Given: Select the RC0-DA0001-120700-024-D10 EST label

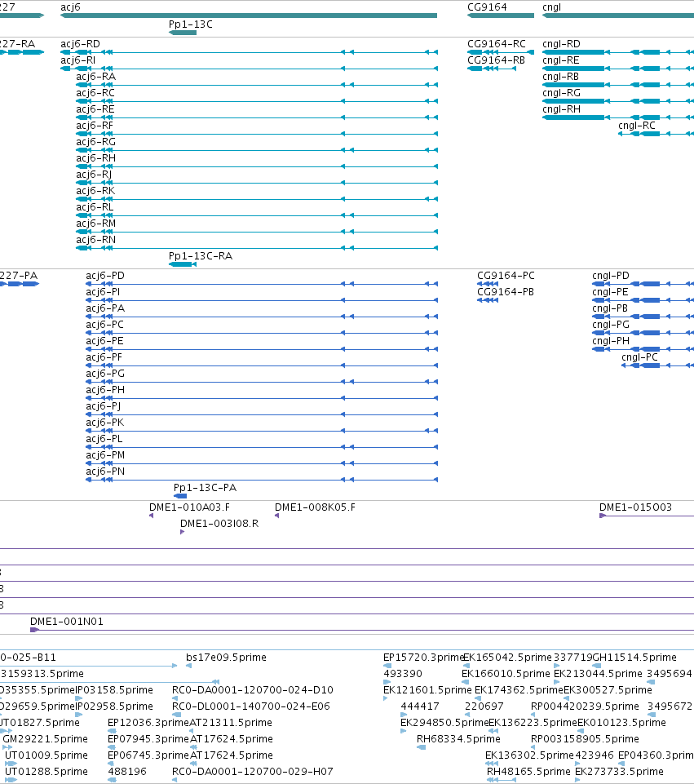Looking at the screenshot, I should tap(253, 690).
